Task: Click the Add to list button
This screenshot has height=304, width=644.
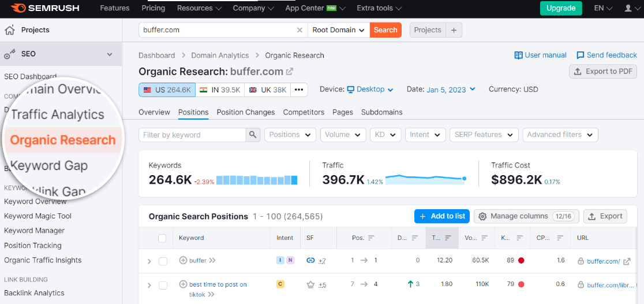Action: [x=442, y=216]
